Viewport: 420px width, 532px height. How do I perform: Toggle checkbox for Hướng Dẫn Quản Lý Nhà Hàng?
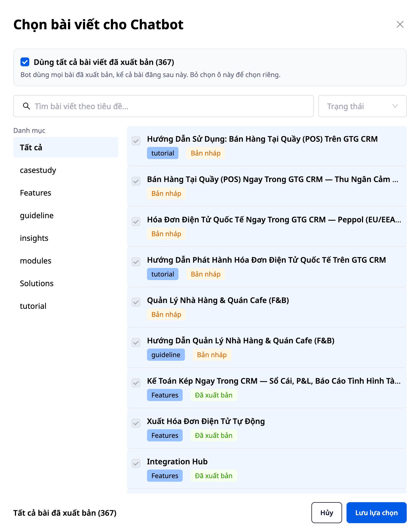pos(136,342)
